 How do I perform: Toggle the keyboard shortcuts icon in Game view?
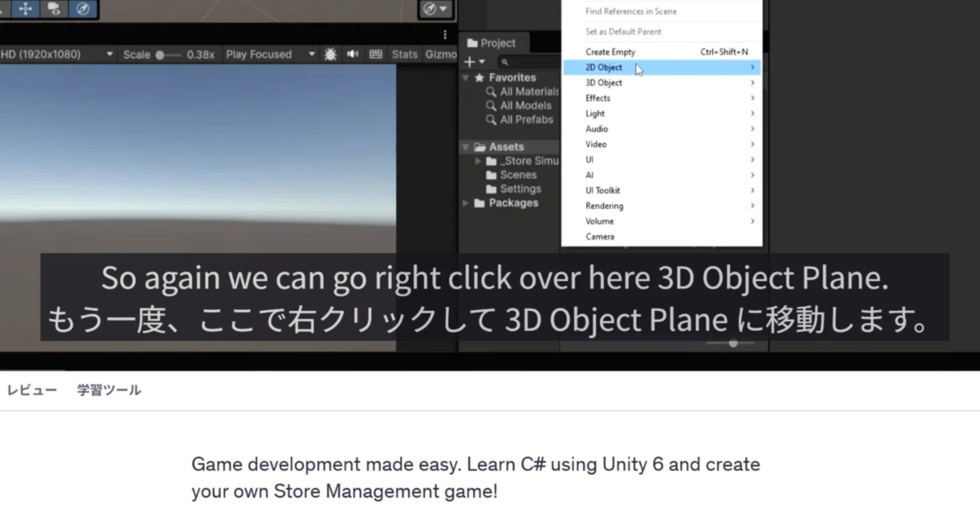pyautogui.click(x=376, y=54)
